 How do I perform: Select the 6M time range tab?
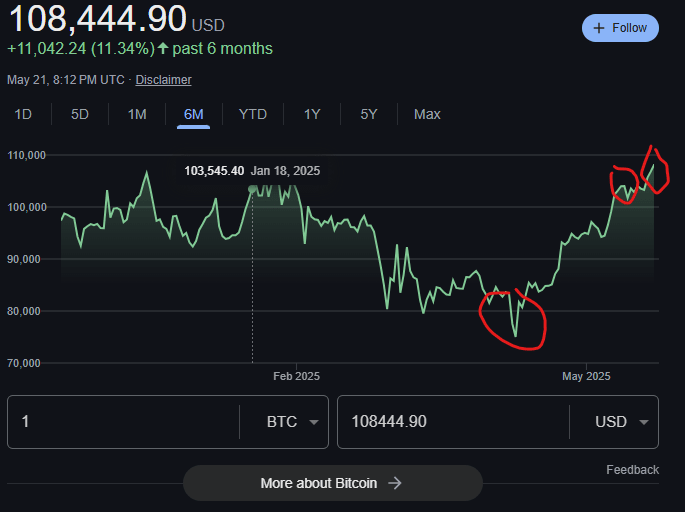pyautogui.click(x=194, y=114)
